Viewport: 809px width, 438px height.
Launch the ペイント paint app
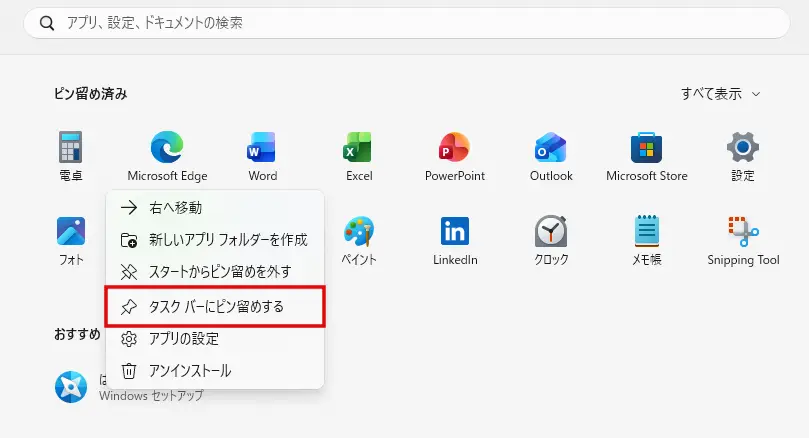tap(359, 240)
